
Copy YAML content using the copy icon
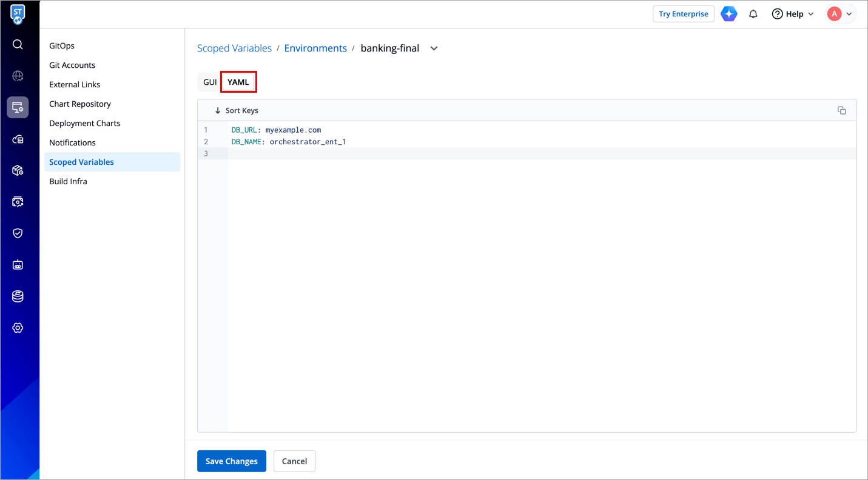pyautogui.click(x=841, y=110)
